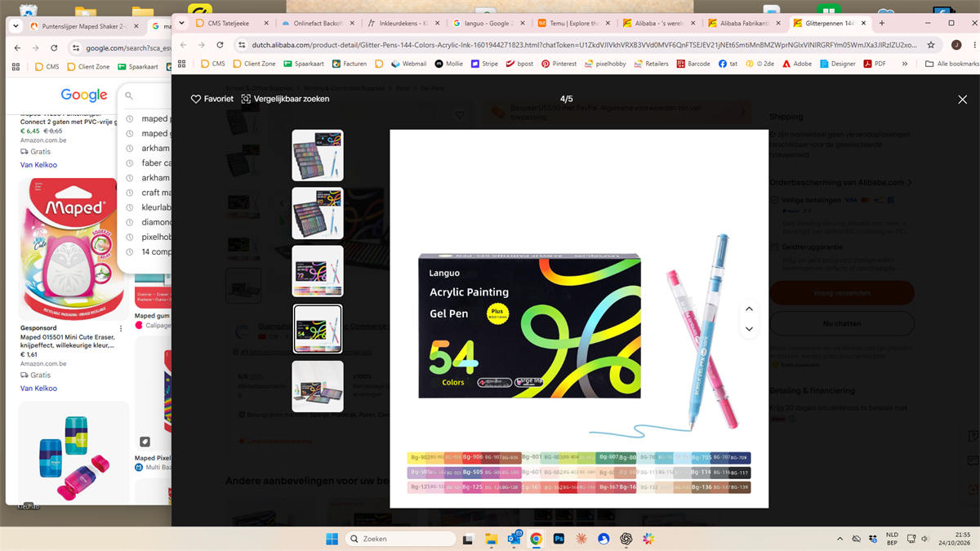Select the first gallery thumbnail of pen sets
This screenshot has width=980, height=551.
(x=318, y=155)
